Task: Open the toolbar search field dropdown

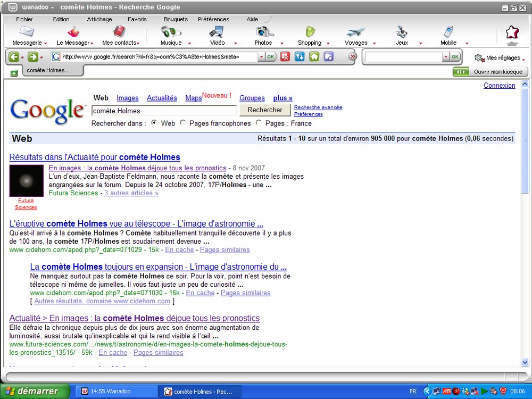Action: [446, 57]
